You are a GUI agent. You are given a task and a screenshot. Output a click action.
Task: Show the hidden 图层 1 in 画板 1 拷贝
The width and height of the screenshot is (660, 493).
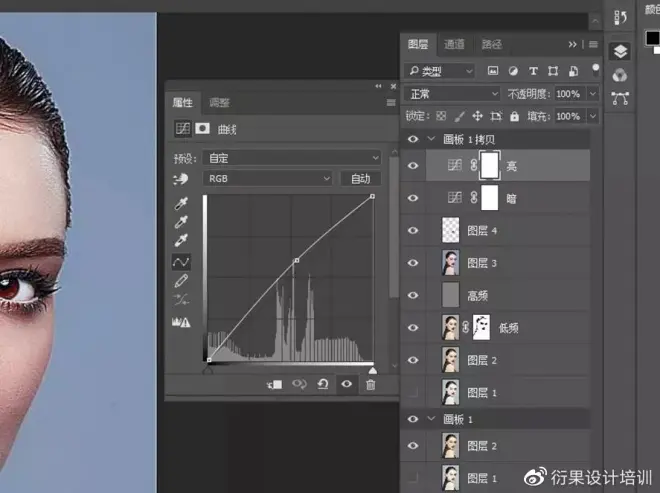click(x=413, y=392)
